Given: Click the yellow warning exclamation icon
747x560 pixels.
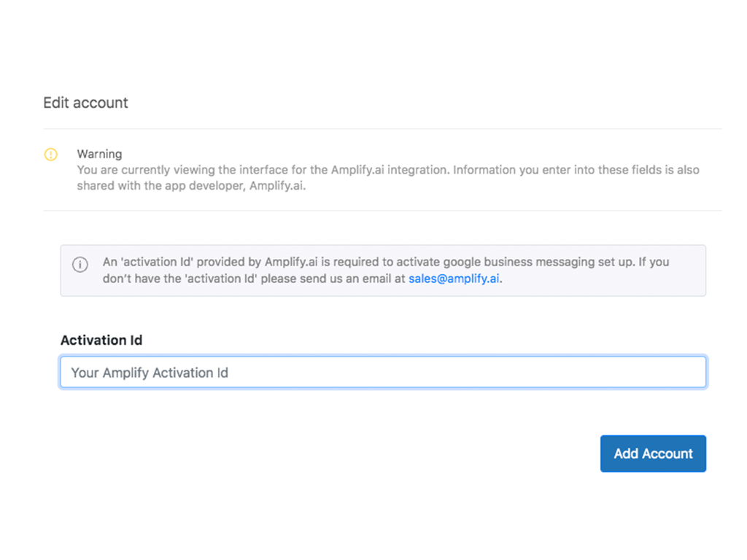Looking at the screenshot, I should point(51,155).
